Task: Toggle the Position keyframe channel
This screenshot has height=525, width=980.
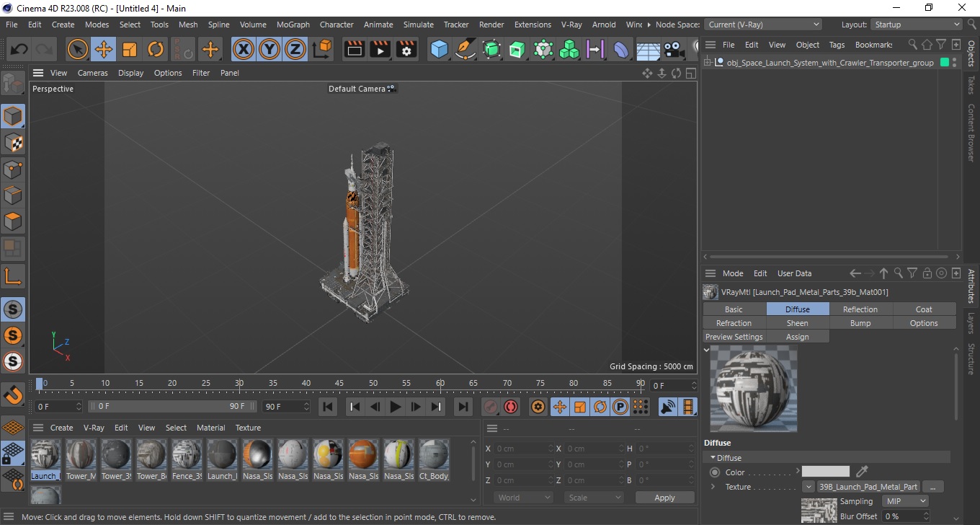Action: click(x=559, y=407)
